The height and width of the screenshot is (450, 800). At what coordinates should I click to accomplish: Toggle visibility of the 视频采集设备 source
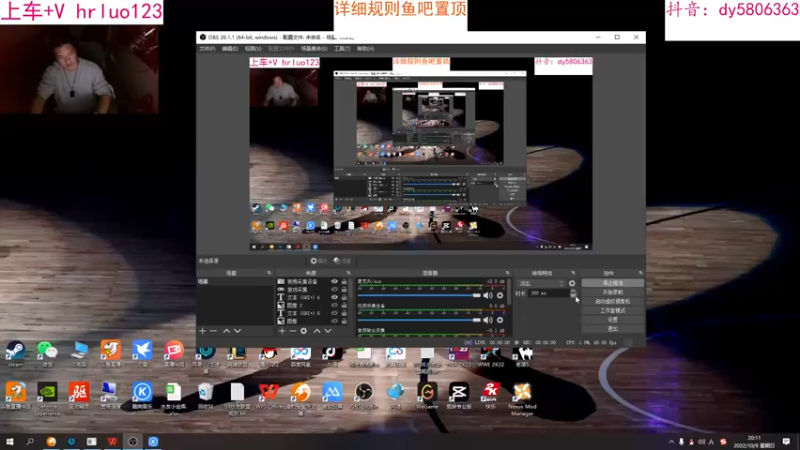point(334,282)
